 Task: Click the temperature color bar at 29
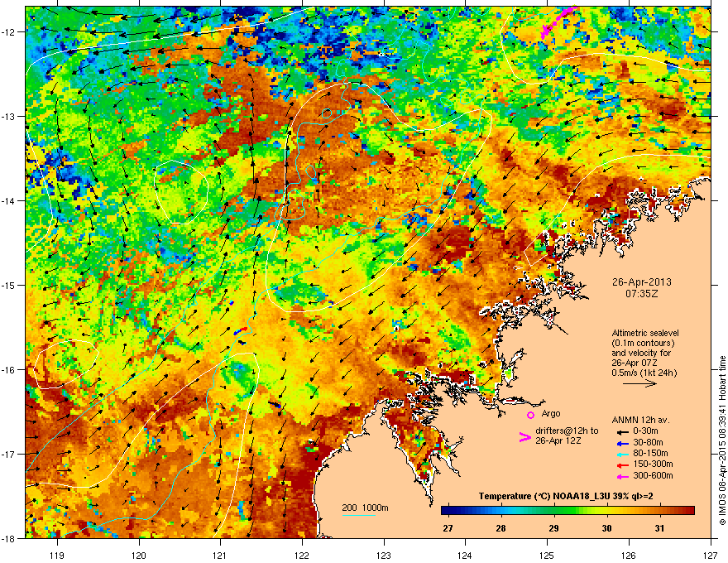(x=553, y=511)
